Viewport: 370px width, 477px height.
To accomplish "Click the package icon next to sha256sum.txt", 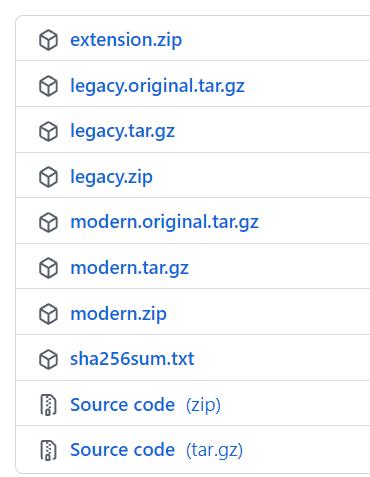I will [49, 359].
